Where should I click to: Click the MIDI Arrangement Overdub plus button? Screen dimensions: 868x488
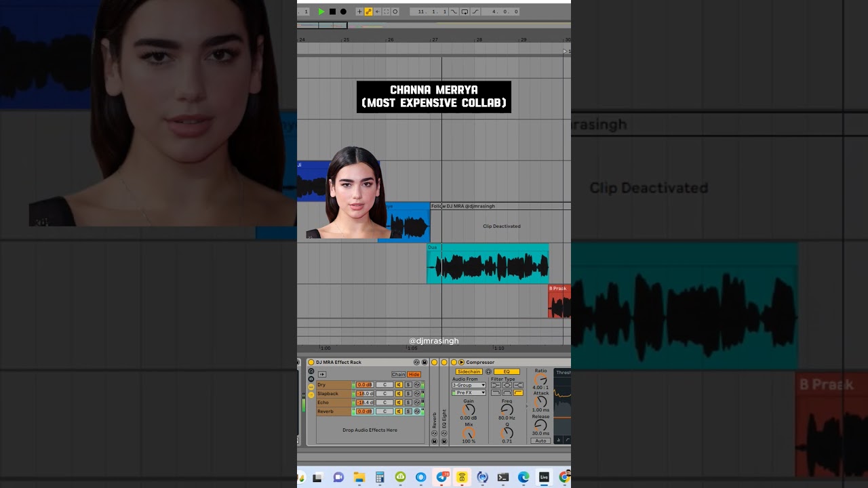point(359,12)
